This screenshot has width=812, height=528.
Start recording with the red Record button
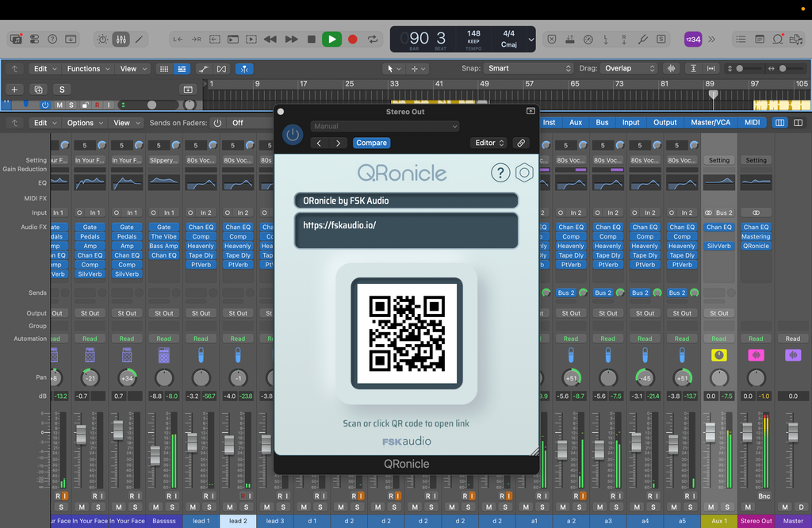tap(353, 40)
